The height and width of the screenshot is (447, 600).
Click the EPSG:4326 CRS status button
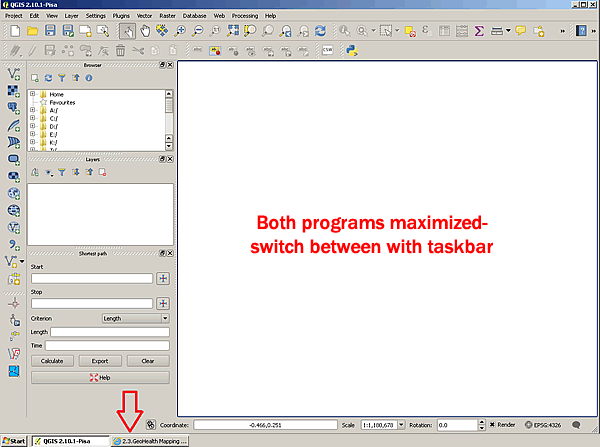point(543,425)
